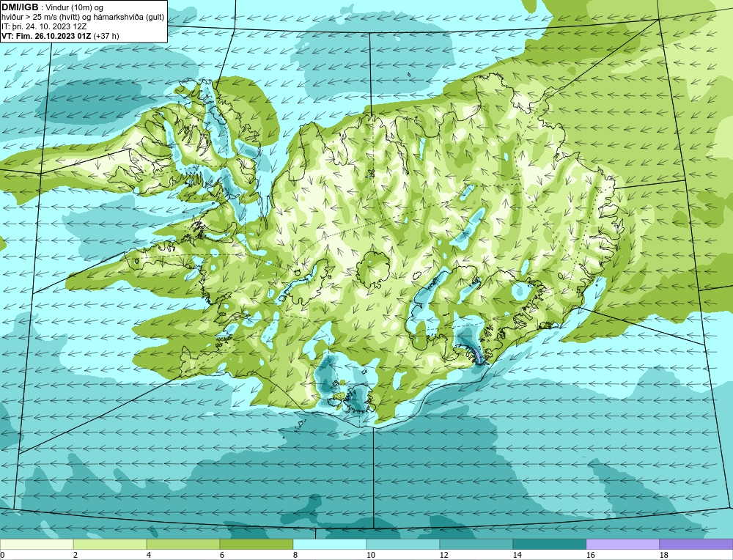Click scale label '2'
The width and height of the screenshot is (733, 560).
pos(75,555)
